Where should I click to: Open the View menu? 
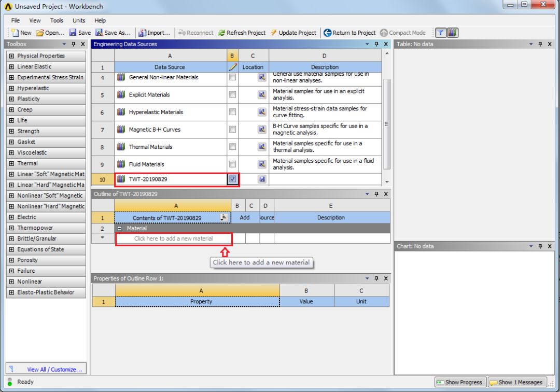tap(35, 20)
